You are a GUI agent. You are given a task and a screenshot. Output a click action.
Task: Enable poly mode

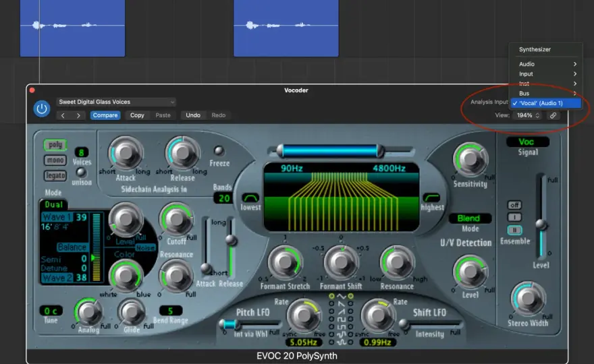coord(55,145)
